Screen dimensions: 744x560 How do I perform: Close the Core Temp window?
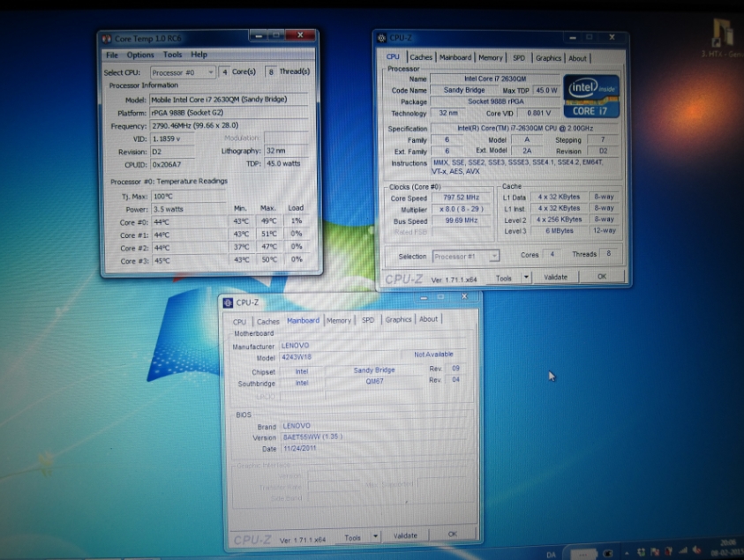coord(300,35)
